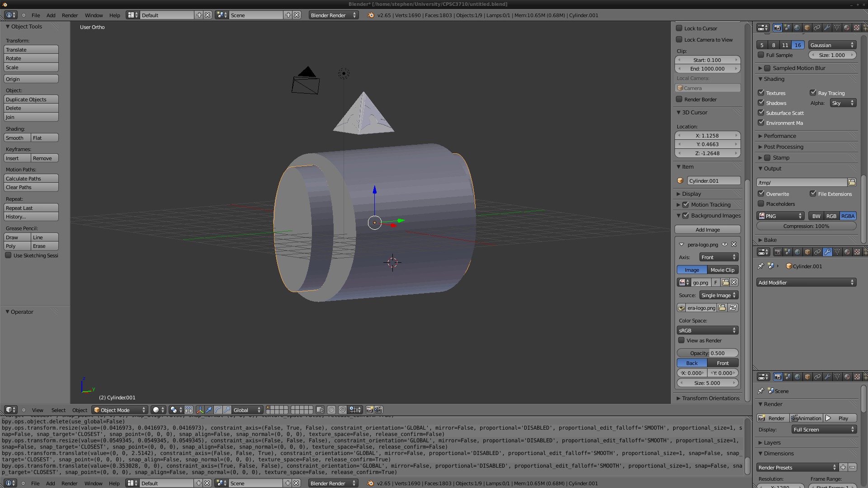The height and width of the screenshot is (488, 868).
Task: Click background image Size 5.000 field
Action: click(708, 383)
